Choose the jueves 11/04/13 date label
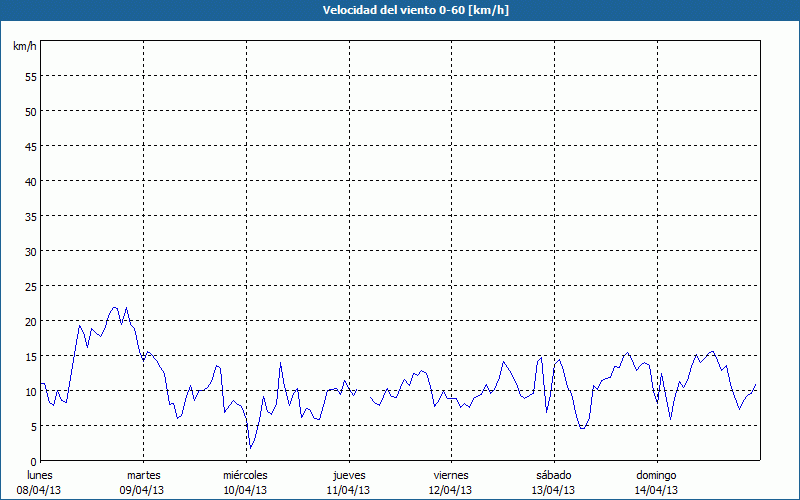Image resolution: width=800 pixels, height=500 pixels. click(348, 482)
